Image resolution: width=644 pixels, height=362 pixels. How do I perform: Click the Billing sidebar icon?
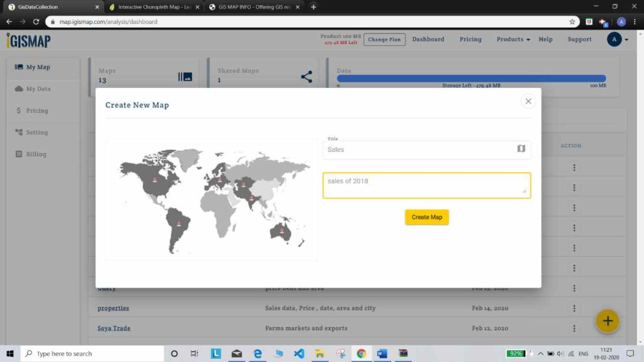coord(18,154)
